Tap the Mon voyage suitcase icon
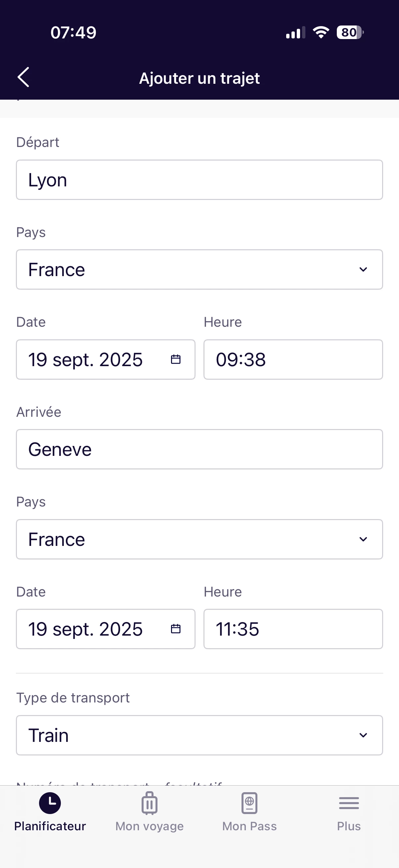The image size is (399, 868). tap(150, 803)
